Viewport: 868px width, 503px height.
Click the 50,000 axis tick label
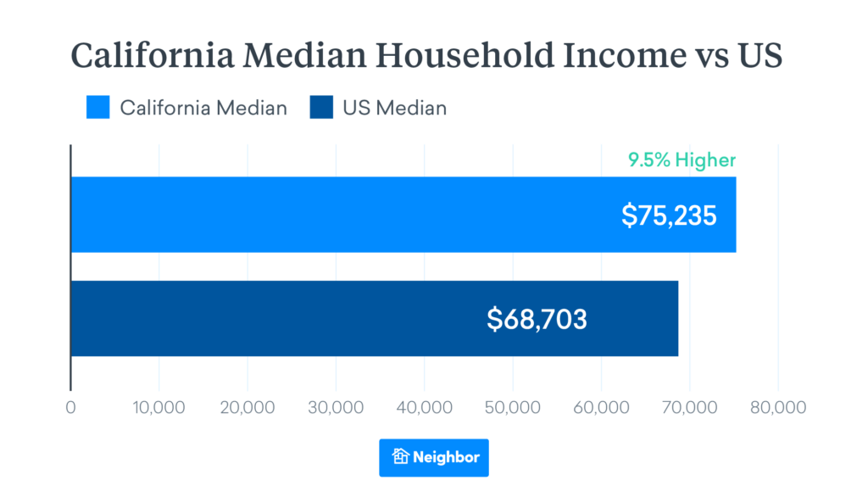[x=512, y=407]
